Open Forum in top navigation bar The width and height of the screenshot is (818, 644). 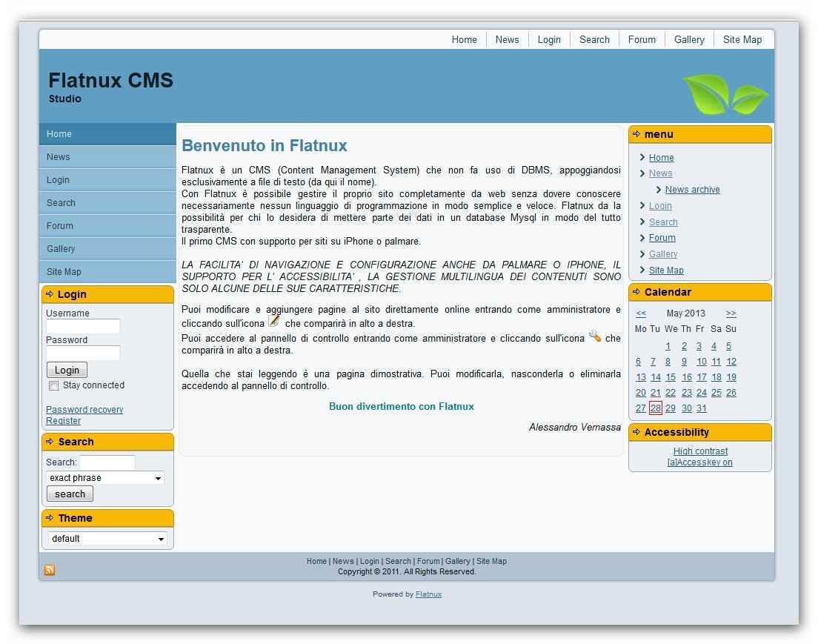[x=642, y=40]
